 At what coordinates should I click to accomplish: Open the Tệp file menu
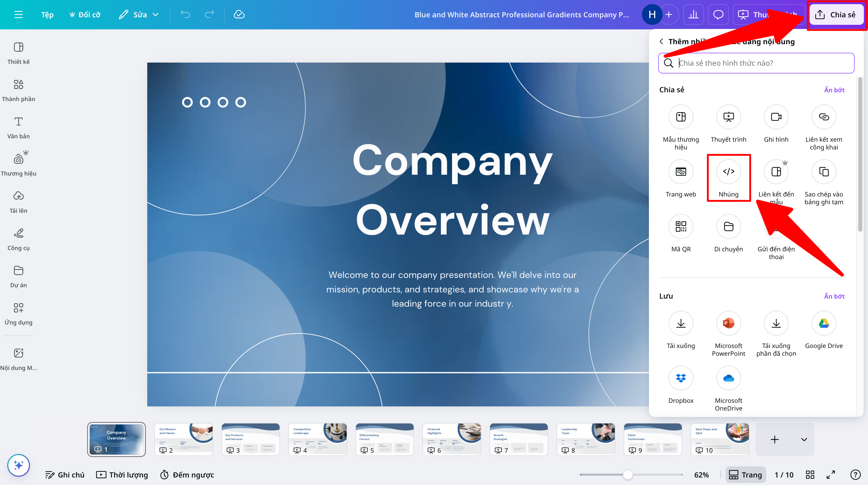(x=47, y=14)
